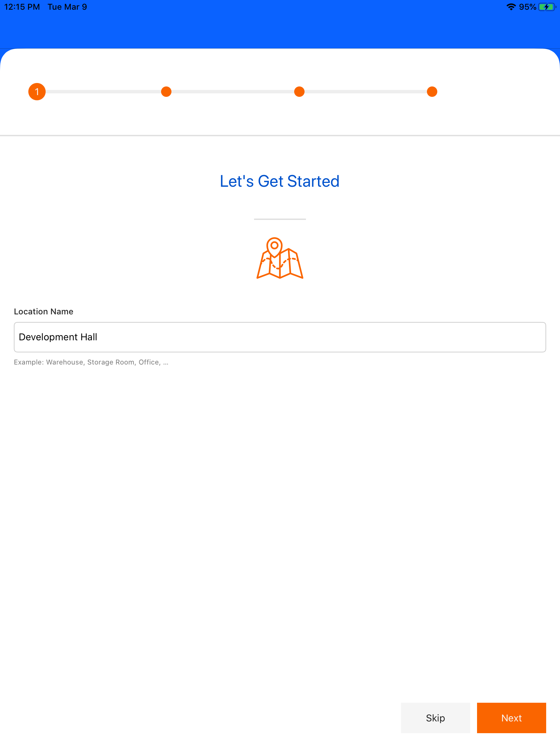Select step 1 circle in progress tracker
This screenshot has width=560, height=747.
pos(37,92)
